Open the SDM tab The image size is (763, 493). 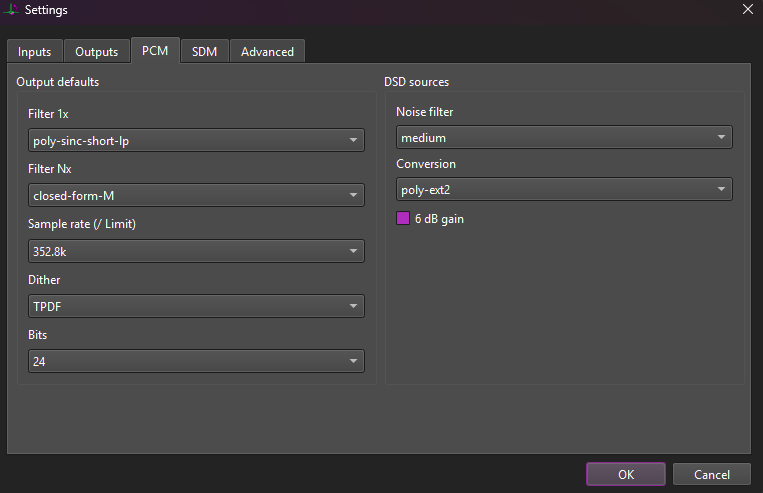204,52
